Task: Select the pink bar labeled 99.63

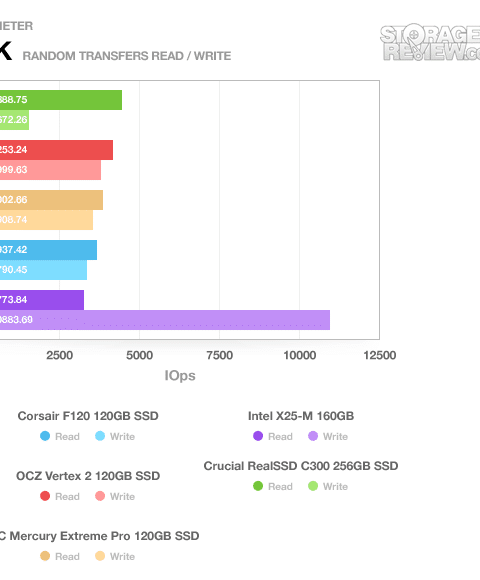Action: coord(50,170)
